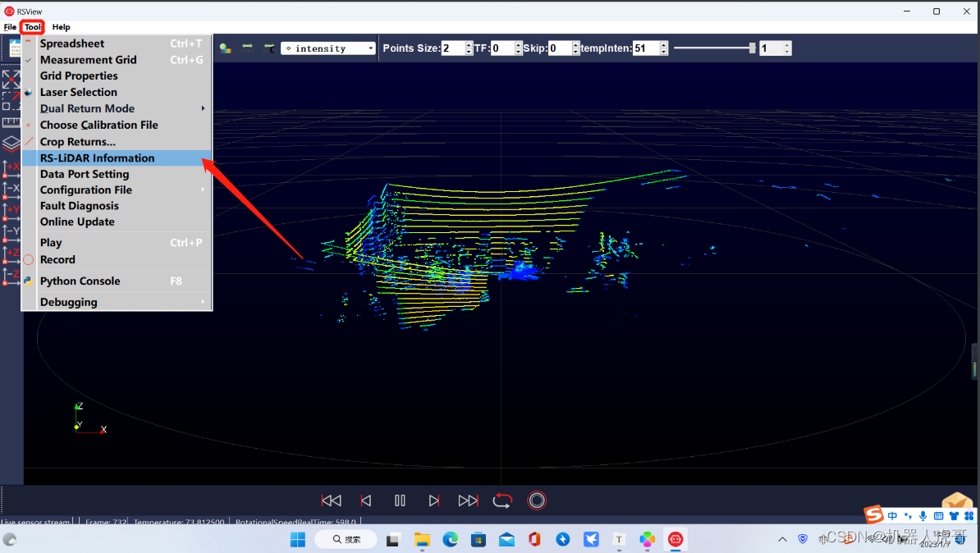
Task: Click Record in the Tools menu
Action: (117, 259)
